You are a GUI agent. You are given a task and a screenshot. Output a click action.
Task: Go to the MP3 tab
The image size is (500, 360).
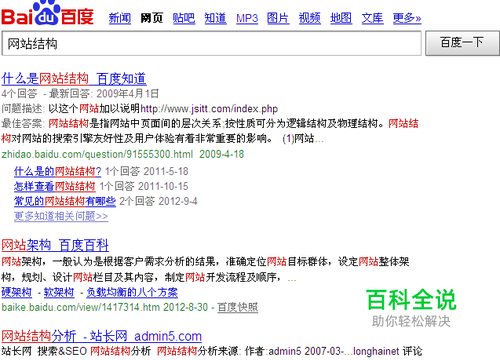pyautogui.click(x=247, y=18)
